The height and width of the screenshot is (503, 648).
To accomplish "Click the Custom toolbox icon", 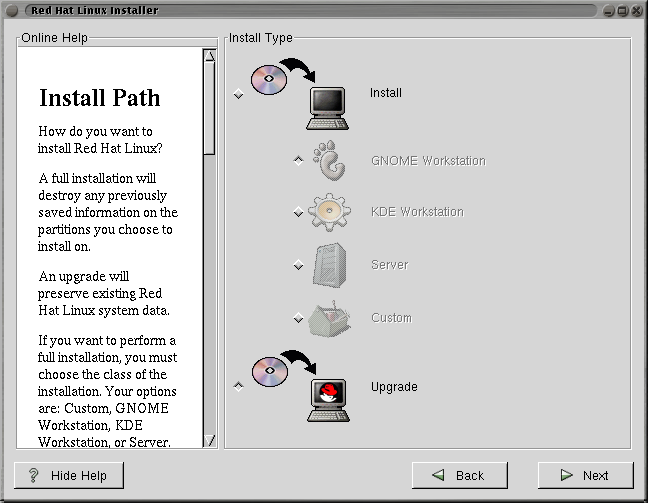I will [x=329, y=317].
